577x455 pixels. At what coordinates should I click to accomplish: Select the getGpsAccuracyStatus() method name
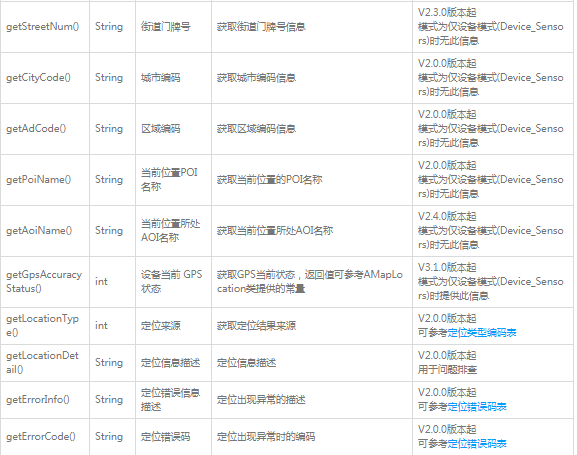click(44, 282)
